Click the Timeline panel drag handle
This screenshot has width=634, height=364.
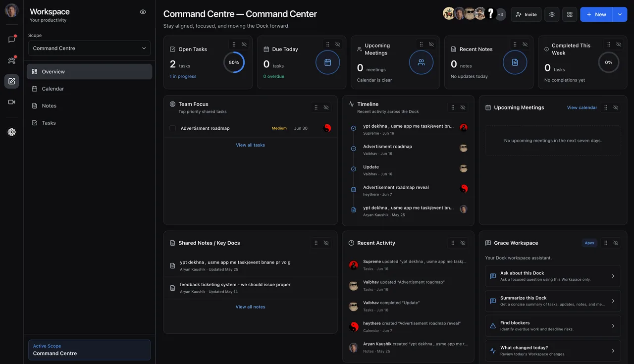coord(453,107)
